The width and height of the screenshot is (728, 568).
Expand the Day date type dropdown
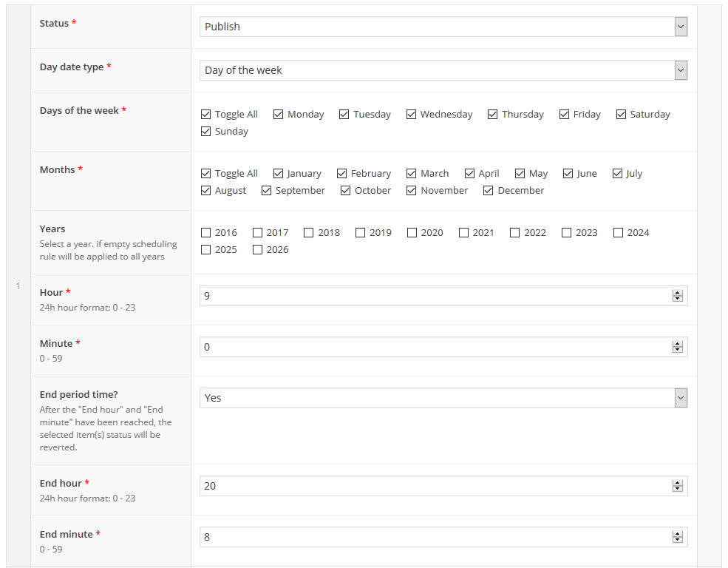click(443, 70)
